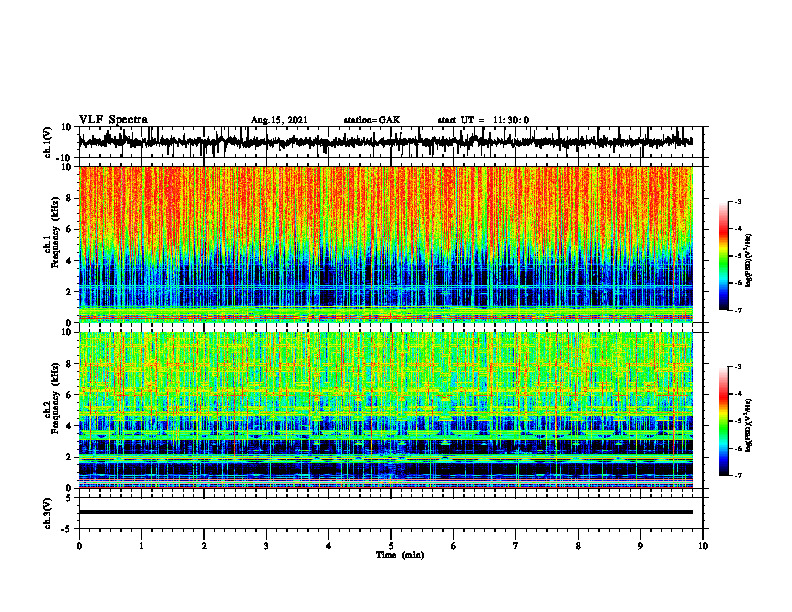Click time axis tick label '0'
The image size is (792, 612).
click(x=79, y=546)
